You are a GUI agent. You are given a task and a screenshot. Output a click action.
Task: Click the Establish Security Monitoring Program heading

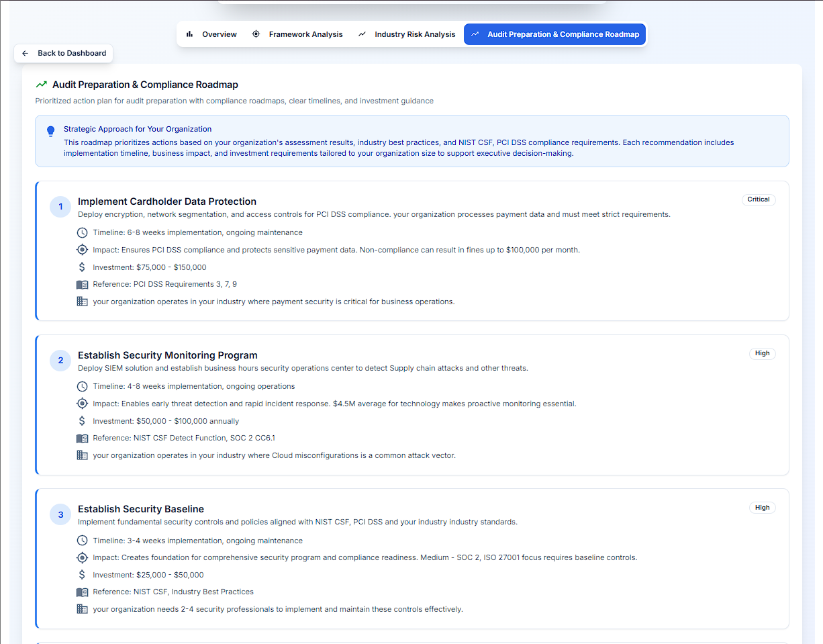[167, 355]
